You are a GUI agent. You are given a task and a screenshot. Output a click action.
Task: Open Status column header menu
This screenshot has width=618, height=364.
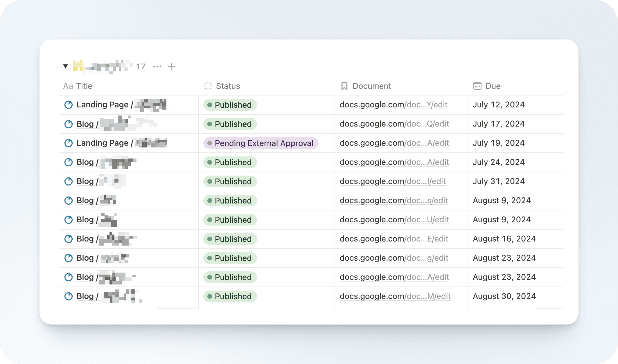pyautogui.click(x=228, y=86)
